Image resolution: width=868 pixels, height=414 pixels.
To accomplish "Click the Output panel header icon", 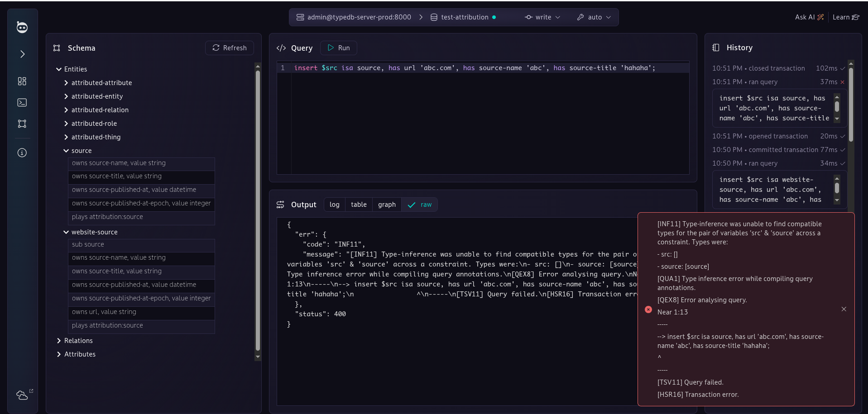I will click(x=280, y=205).
